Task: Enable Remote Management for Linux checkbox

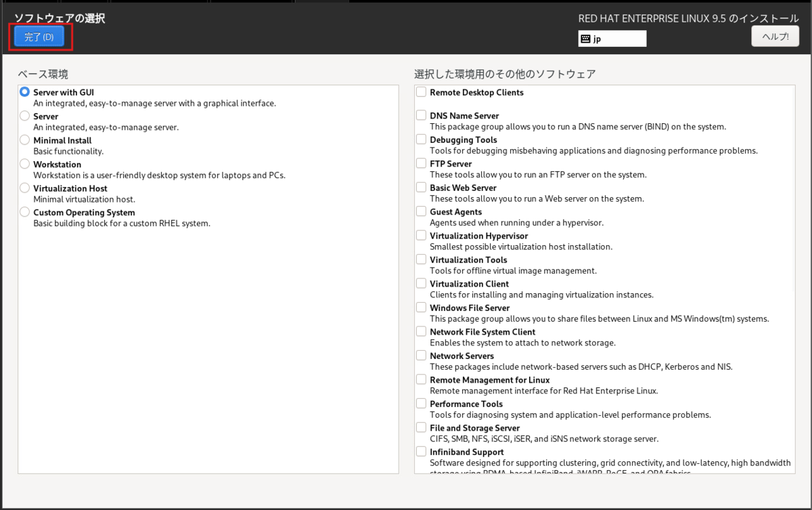Action: (421, 379)
